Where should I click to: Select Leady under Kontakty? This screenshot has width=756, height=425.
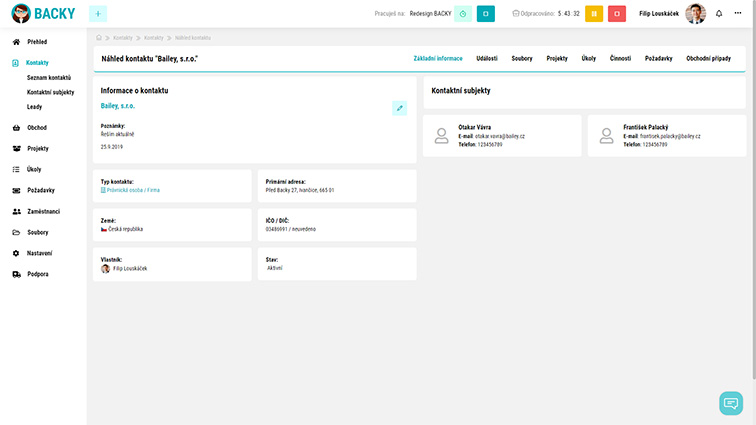pos(34,106)
